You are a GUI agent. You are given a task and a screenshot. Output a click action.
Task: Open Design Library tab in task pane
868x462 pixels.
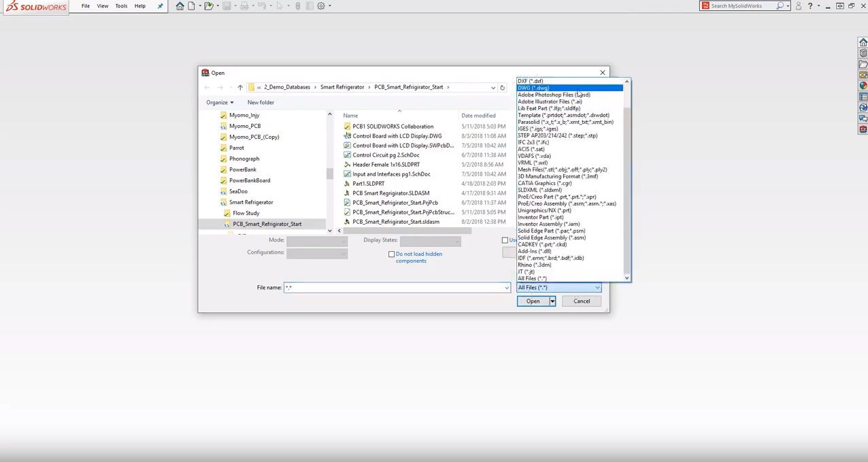(863, 53)
